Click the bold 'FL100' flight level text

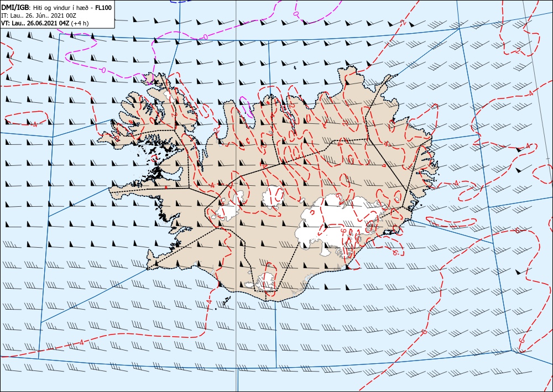click(x=104, y=8)
